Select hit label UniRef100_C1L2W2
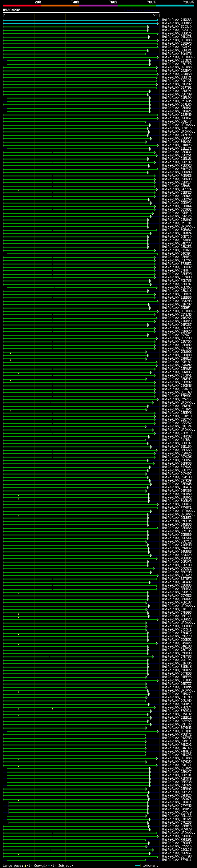The width and height of the screenshot is (197, 868). 177,84
